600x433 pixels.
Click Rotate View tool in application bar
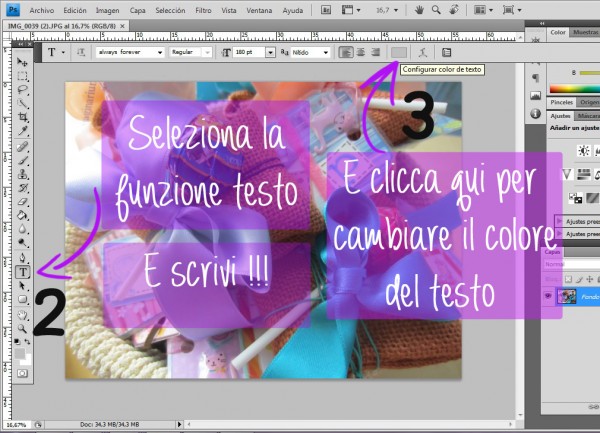click(453, 10)
